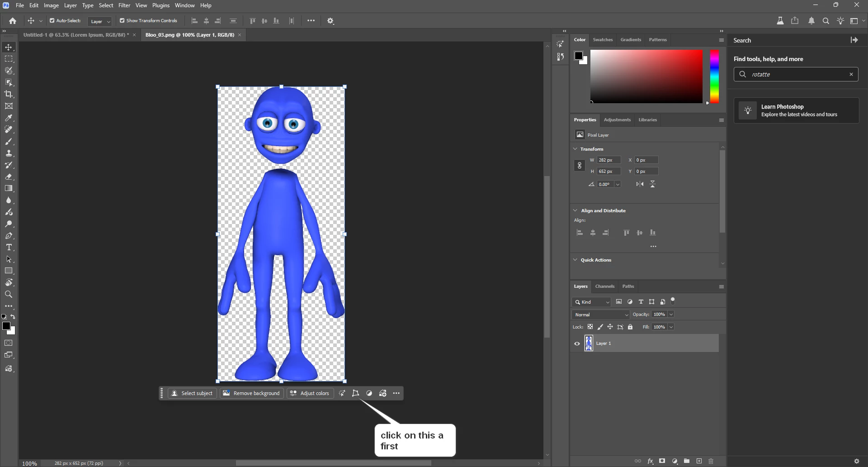Add a layer mask in Layers panel
This screenshot has height=467, width=868.
click(662, 461)
